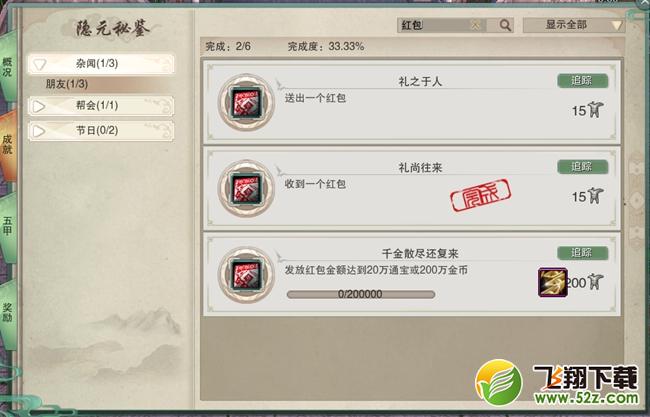Switch to the 五甲 side tab
The width and height of the screenshot is (650, 417).
pos(7,226)
